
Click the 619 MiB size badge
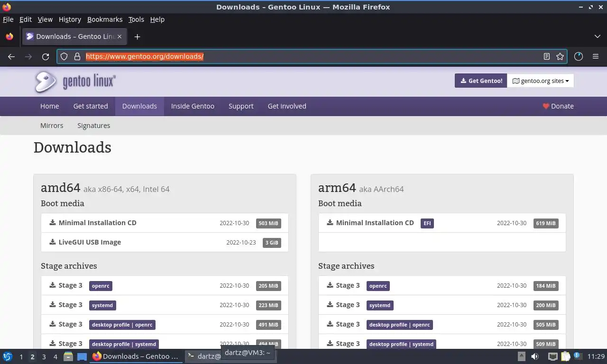546,223
